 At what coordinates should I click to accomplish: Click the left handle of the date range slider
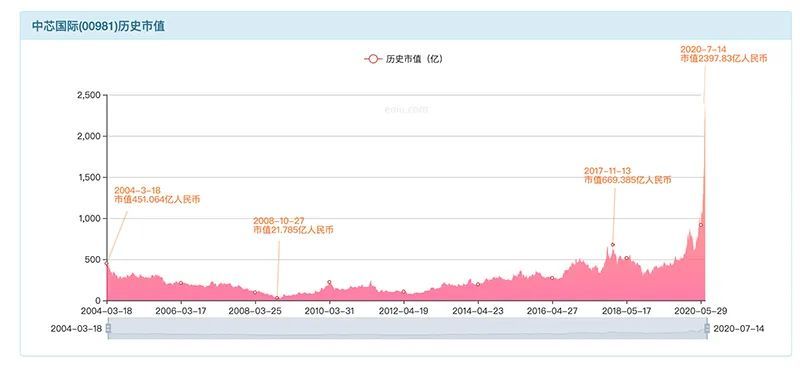point(108,328)
